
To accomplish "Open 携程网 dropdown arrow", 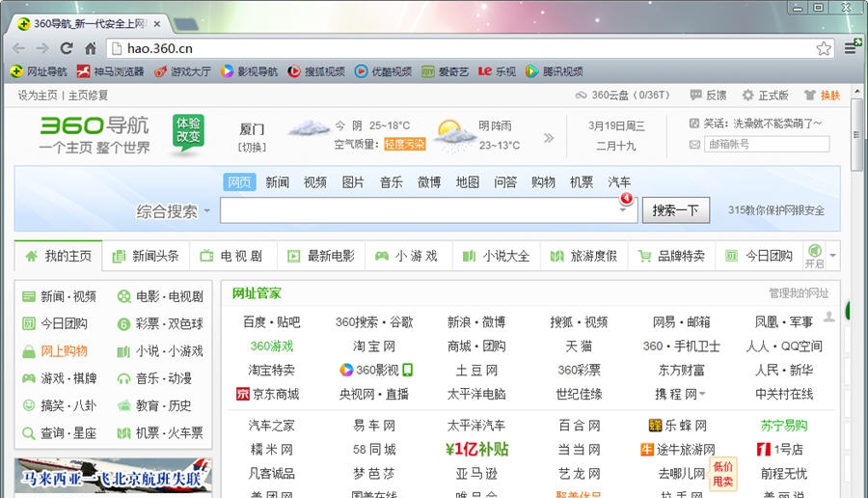I will [702, 395].
